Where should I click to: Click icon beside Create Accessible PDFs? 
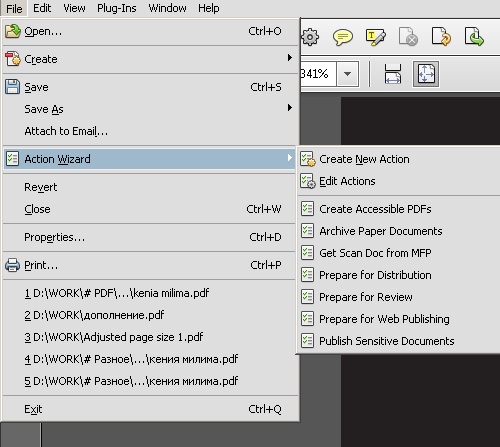coord(307,209)
